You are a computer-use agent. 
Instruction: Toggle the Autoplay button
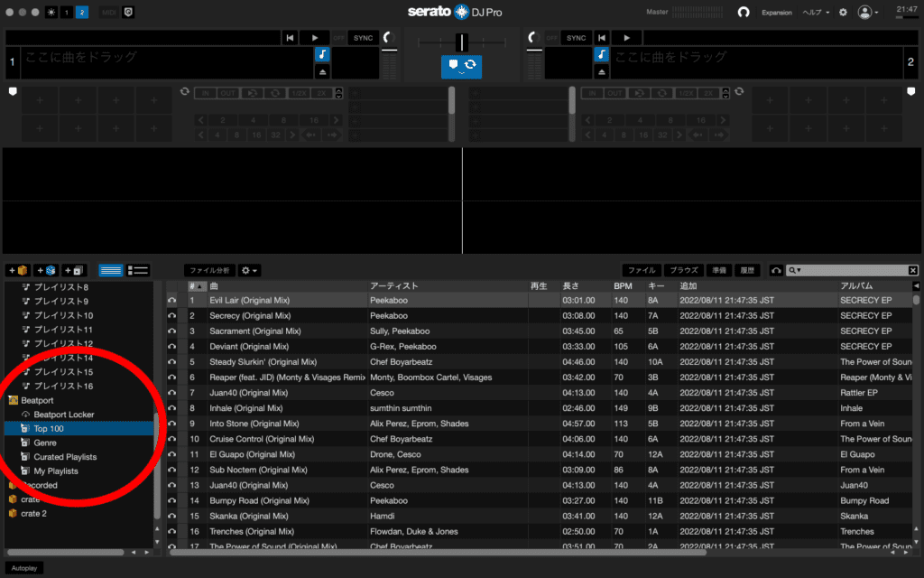[x=24, y=568]
